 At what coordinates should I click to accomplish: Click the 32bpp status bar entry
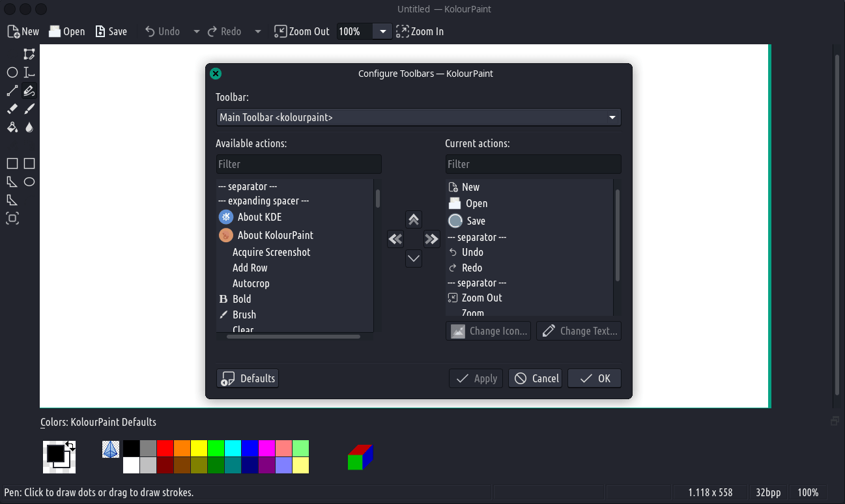click(x=768, y=492)
